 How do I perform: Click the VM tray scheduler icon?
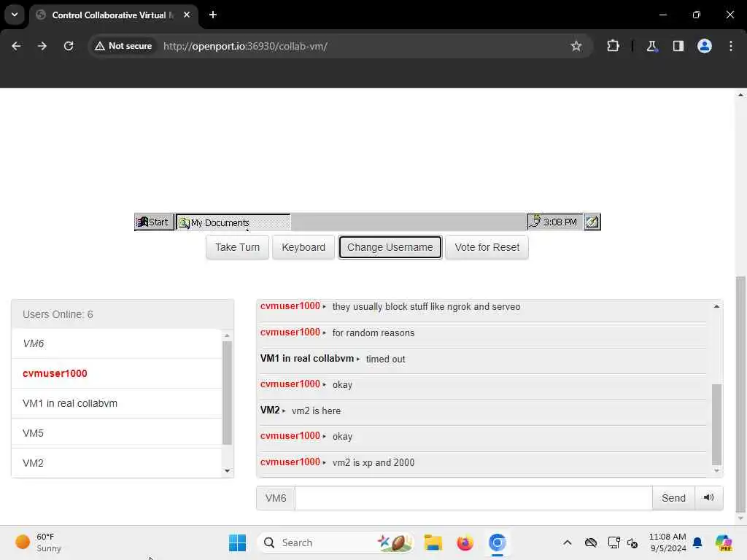pos(535,222)
